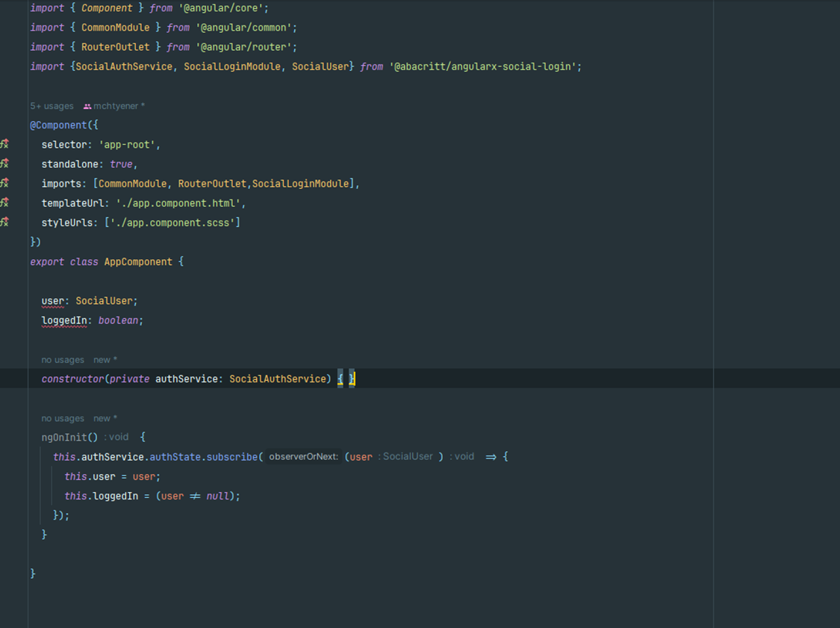Click the '@Component' decorator
The image size is (840, 628).
point(58,125)
